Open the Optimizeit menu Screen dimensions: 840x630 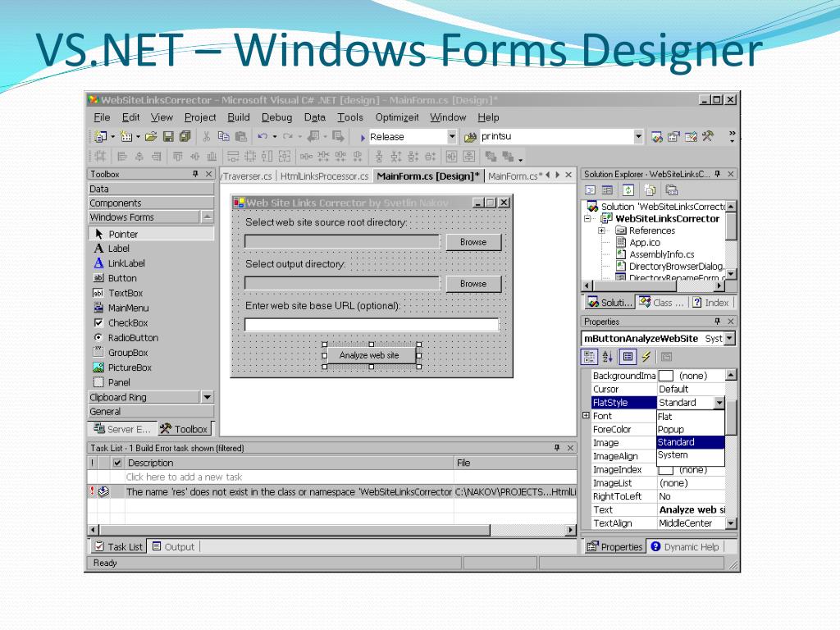click(x=397, y=117)
